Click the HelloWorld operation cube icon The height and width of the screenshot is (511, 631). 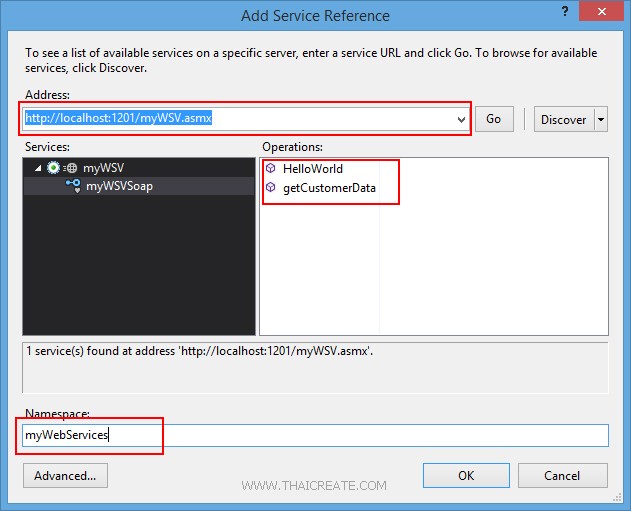271,169
